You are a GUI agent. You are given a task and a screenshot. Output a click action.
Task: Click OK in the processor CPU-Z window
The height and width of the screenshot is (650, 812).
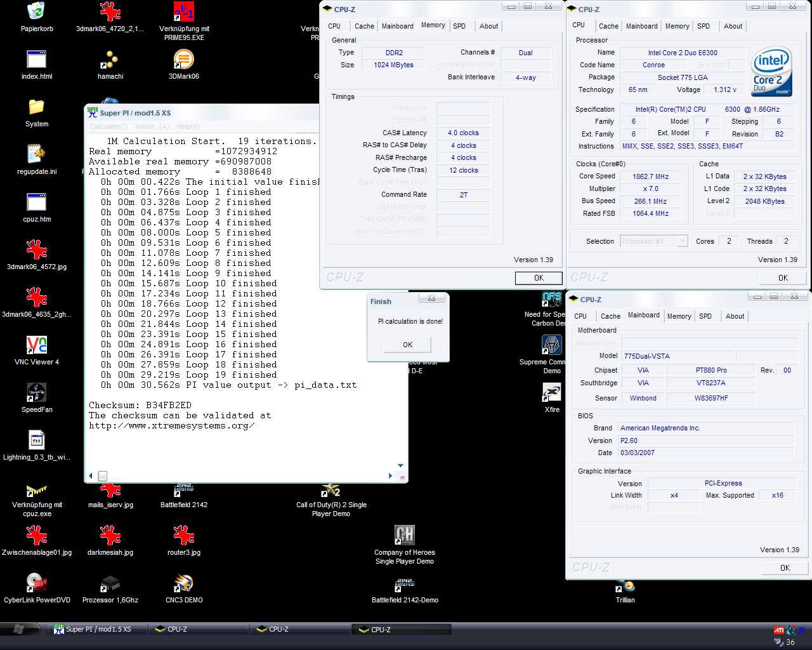783,278
